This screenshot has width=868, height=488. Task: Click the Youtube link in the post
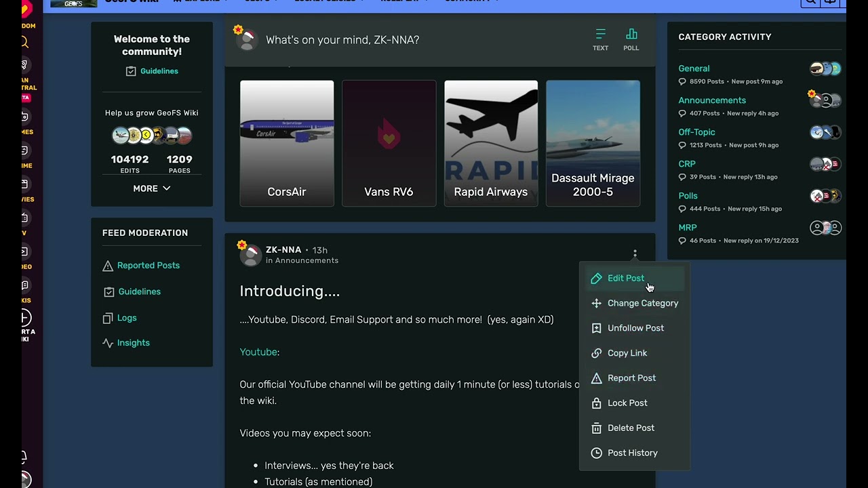pos(258,352)
